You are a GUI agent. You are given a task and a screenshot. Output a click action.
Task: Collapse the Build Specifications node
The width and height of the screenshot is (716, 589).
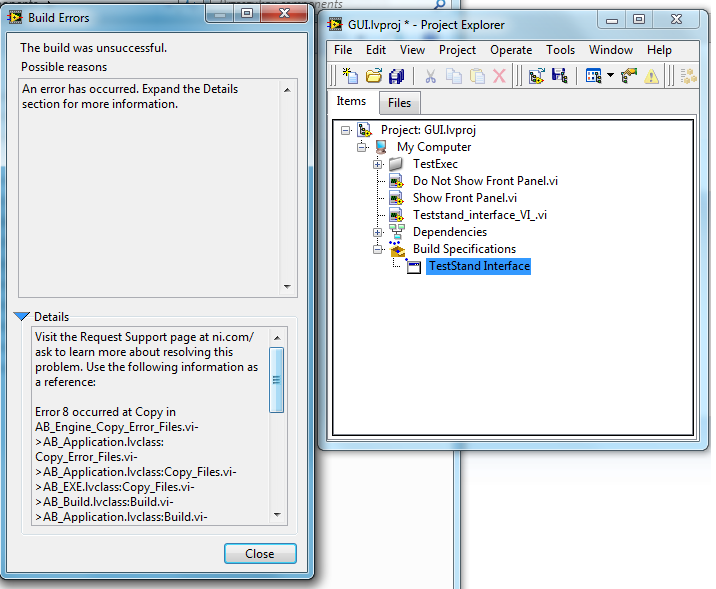point(378,249)
